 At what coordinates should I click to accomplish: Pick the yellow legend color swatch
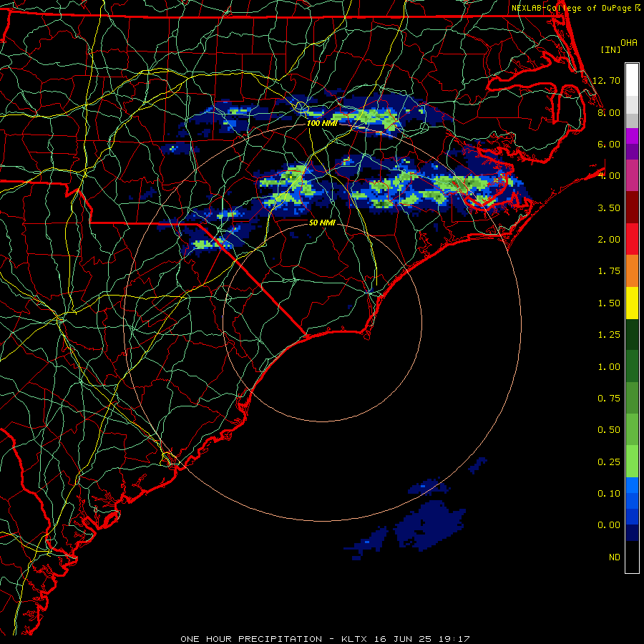[632, 303]
